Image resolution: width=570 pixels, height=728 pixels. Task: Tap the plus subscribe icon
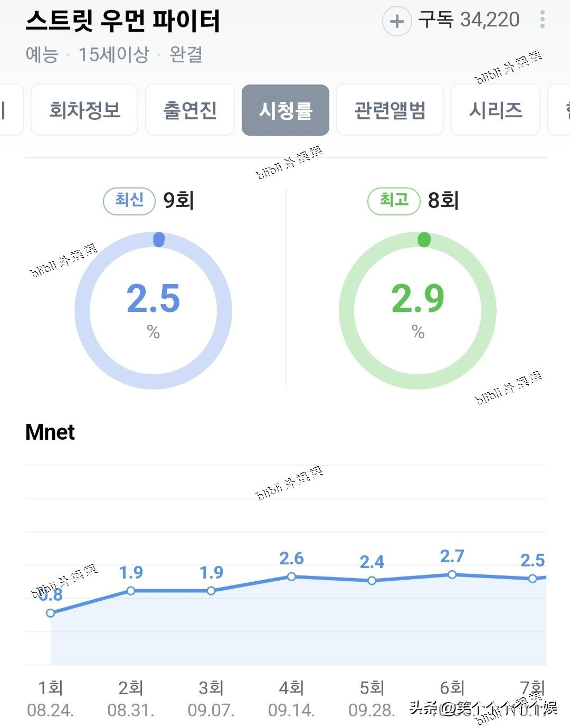(396, 21)
